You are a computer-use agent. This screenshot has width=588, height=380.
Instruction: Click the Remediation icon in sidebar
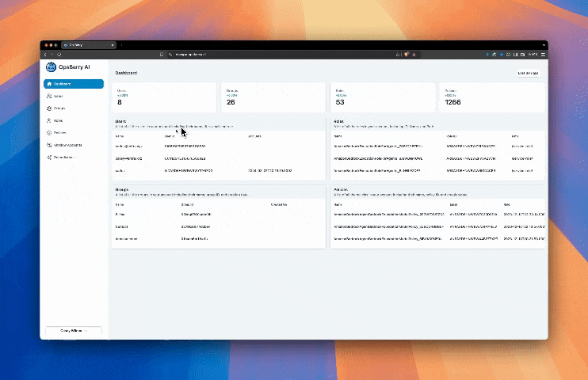click(x=49, y=158)
